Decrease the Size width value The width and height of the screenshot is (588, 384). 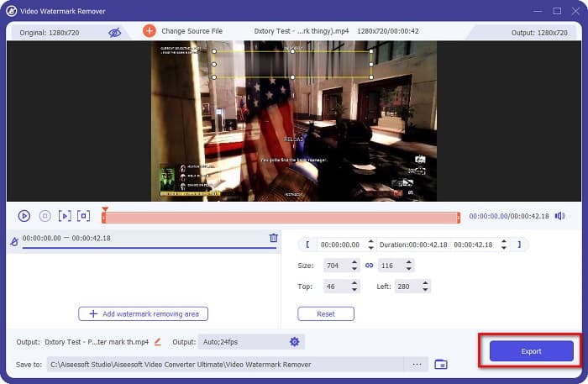pos(354,269)
